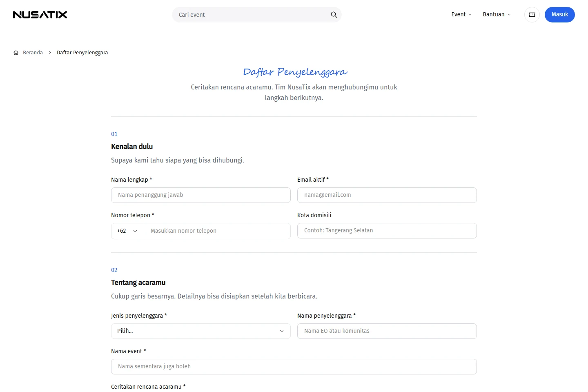Click the section number 01
Screen dimensions: 588x392
[114, 134]
